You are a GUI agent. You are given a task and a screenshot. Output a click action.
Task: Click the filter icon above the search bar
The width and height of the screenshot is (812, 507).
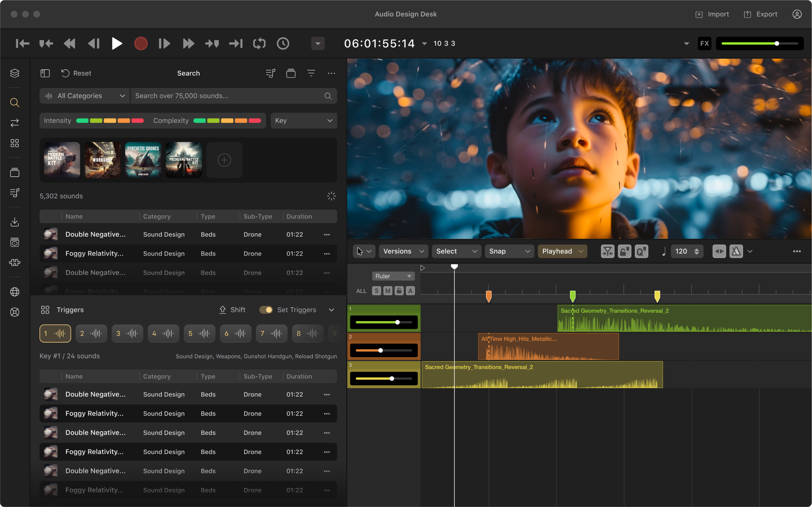pos(311,73)
